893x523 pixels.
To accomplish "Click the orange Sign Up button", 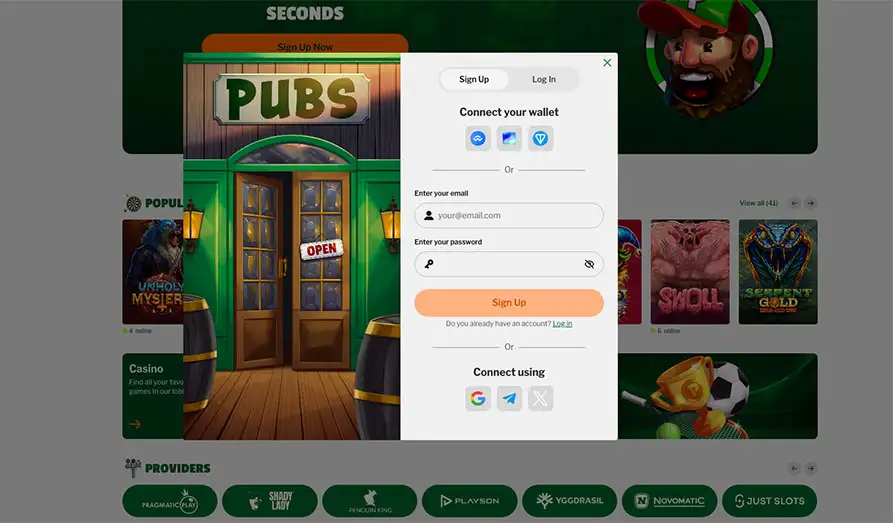I will [509, 303].
